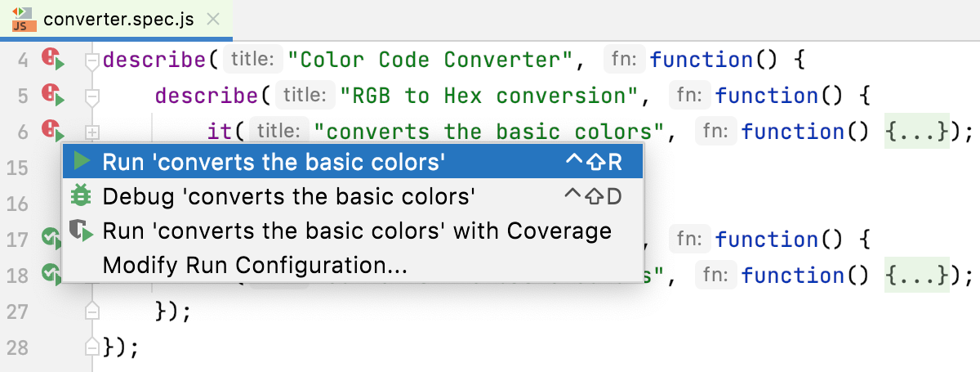Switch to the converter.spec.js tab
Screen dimensions: 980x372
[x=118, y=19]
